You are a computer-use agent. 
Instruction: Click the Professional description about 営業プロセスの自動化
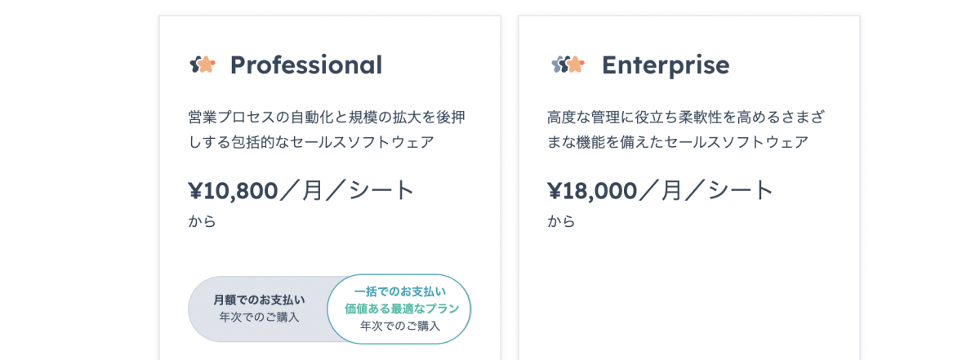point(327,129)
